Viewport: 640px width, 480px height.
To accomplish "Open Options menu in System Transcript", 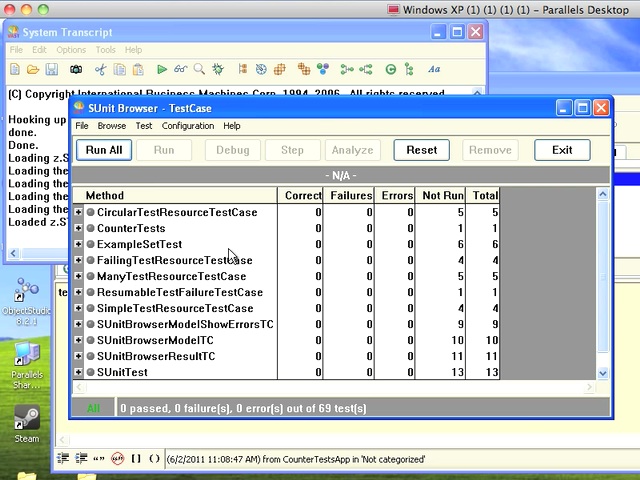I will click(x=71, y=50).
